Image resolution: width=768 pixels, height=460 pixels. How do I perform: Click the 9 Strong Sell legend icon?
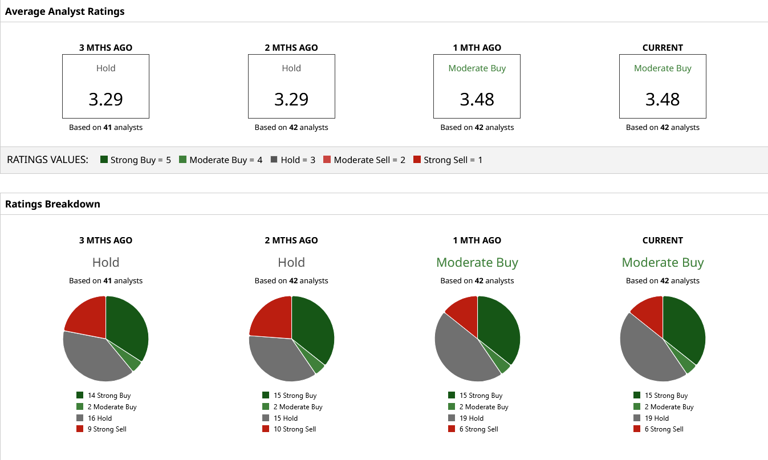coord(80,429)
